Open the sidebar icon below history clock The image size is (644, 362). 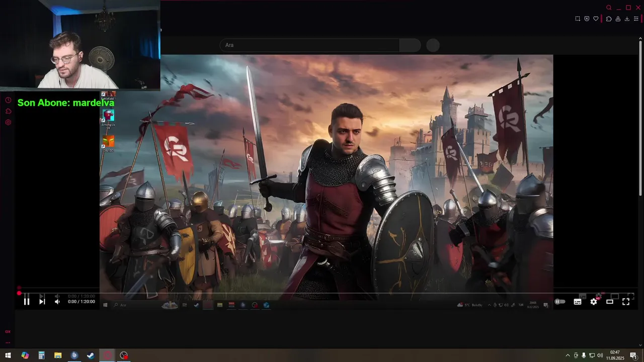coord(8,111)
